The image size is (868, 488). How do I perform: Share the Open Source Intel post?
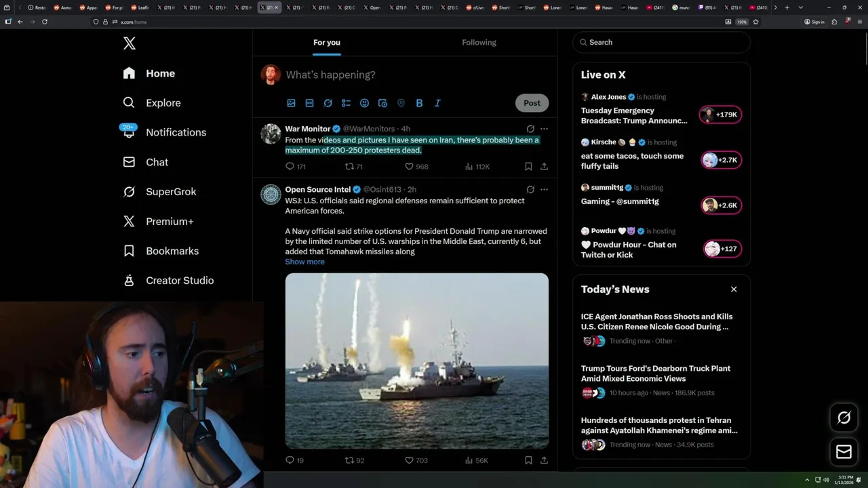click(x=544, y=460)
